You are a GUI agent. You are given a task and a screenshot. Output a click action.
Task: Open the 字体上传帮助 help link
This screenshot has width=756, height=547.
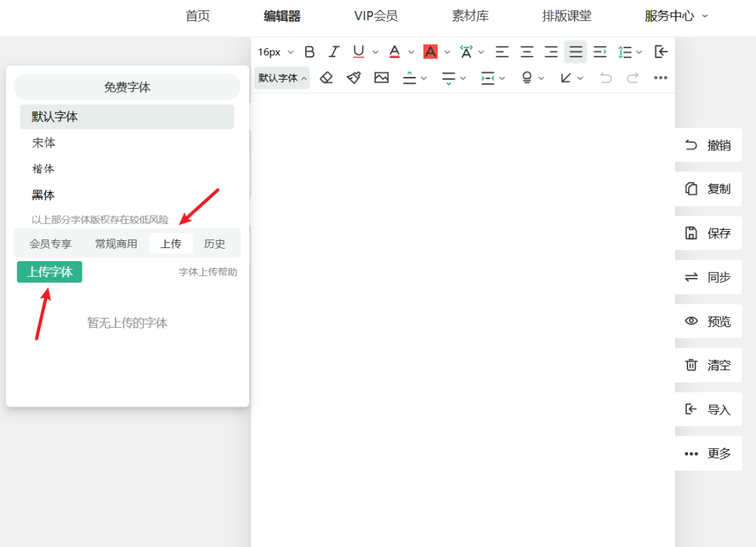(x=208, y=272)
